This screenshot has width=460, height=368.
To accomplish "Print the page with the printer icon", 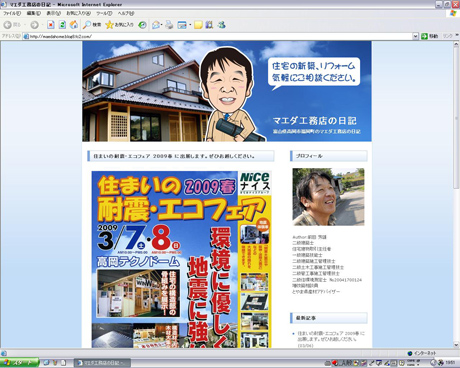I will coord(169,25).
